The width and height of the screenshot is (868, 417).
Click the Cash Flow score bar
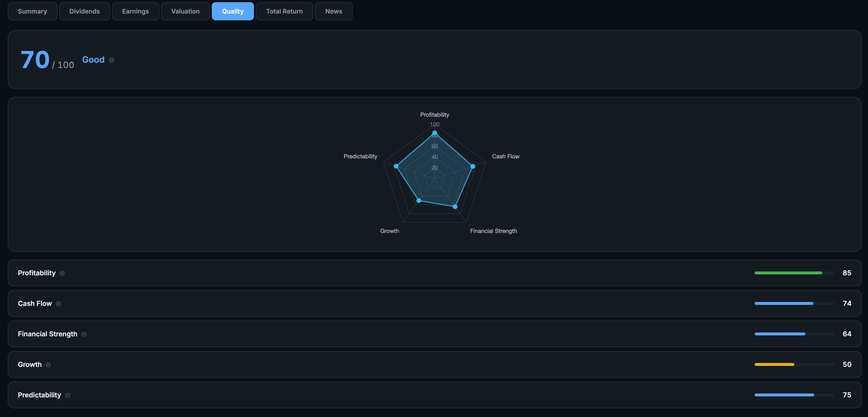(794, 303)
